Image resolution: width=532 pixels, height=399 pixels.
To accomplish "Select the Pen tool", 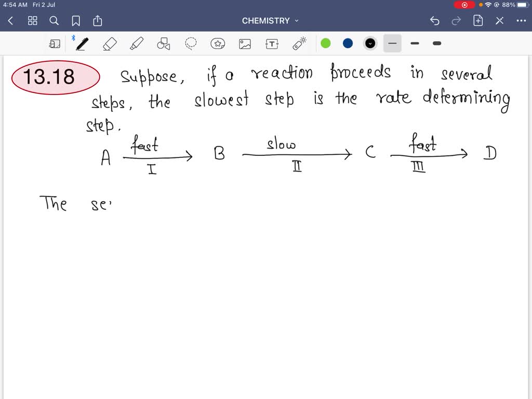I will [82, 44].
